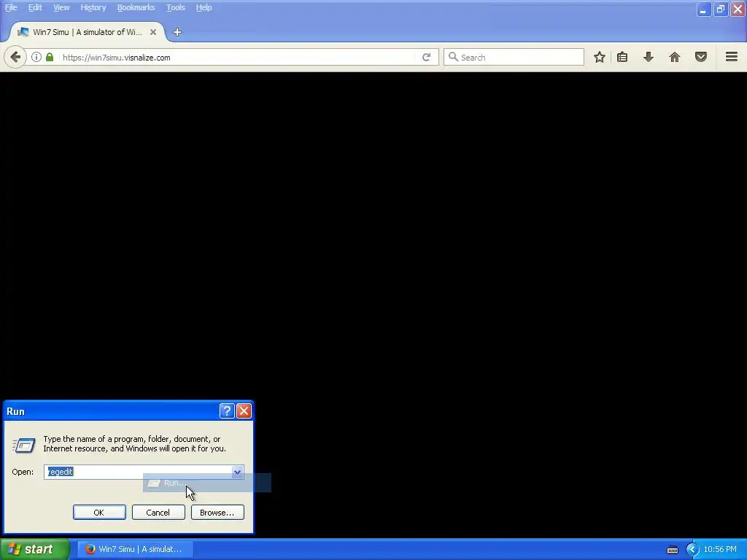The image size is (747, 560).
Task: Show site information via the info icon
Action: [x=36, y=57]
